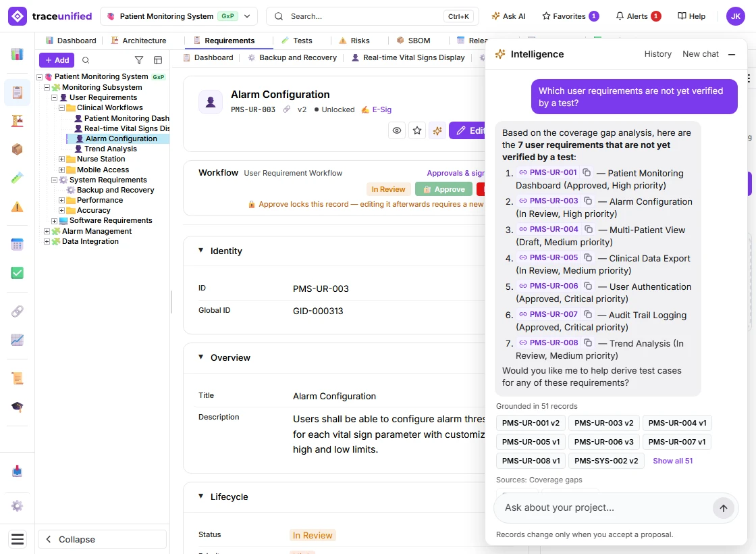Image resolution: width=756 pixels, height=554 pixels.
Task: Click the link icon next to PMS-UR-003 header
Action: 287,109
